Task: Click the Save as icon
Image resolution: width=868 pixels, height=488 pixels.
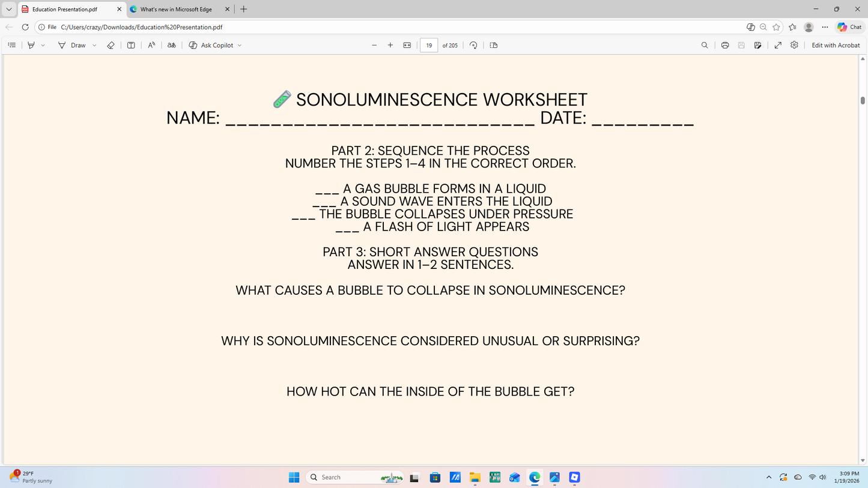Action: click(x=758, y=45)
